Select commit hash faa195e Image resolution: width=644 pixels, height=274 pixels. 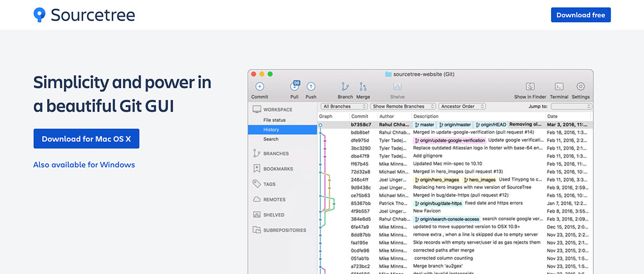[x=360, y=243]
